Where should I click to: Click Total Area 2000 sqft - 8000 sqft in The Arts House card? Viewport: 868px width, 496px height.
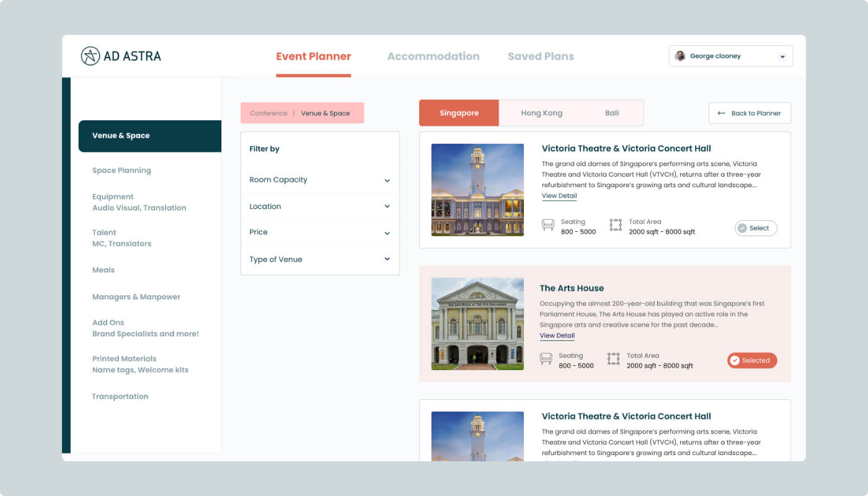point(660,361)
